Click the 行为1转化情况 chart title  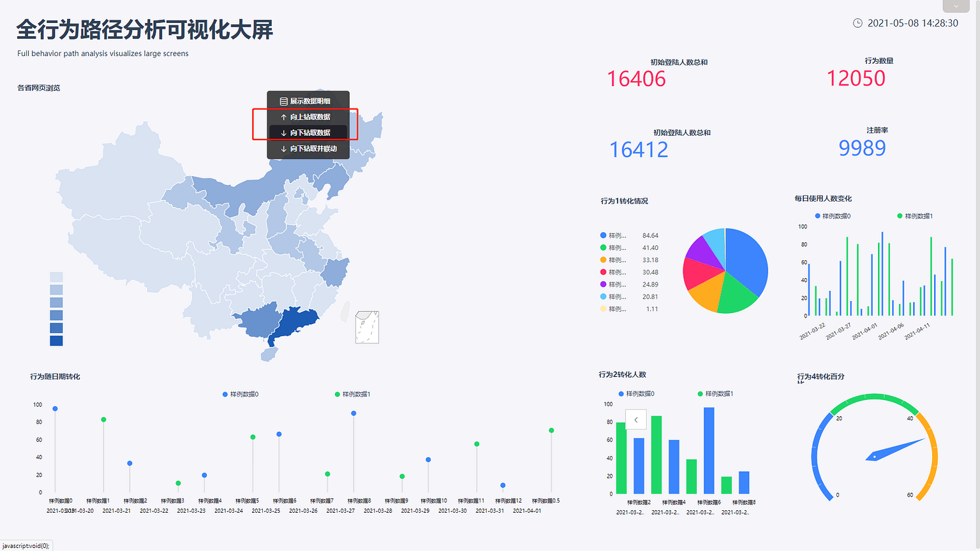(624, 201)
